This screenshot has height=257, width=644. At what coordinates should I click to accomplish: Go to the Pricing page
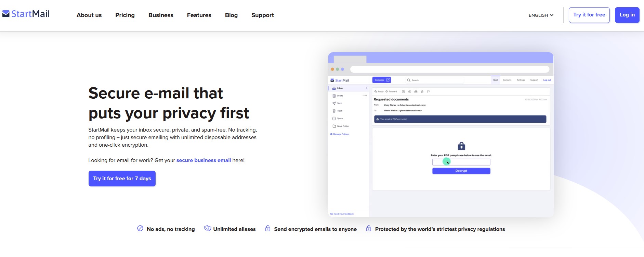125,15
